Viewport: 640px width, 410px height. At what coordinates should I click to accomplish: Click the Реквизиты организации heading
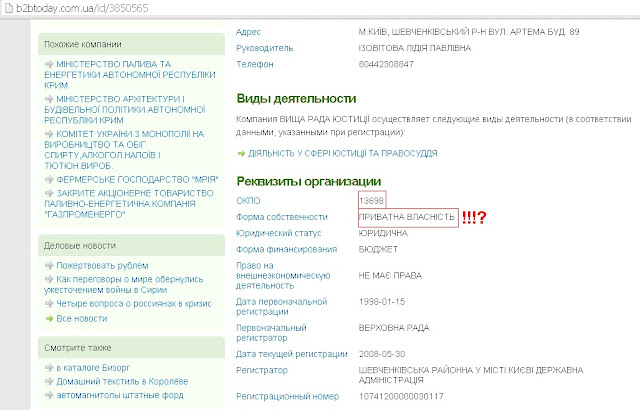pyautogui.click(x=309, y=181)
